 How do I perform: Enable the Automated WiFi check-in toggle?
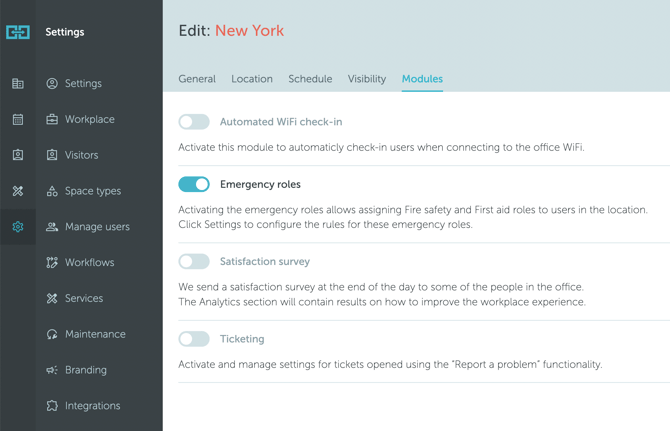click(x=194, y=122)
